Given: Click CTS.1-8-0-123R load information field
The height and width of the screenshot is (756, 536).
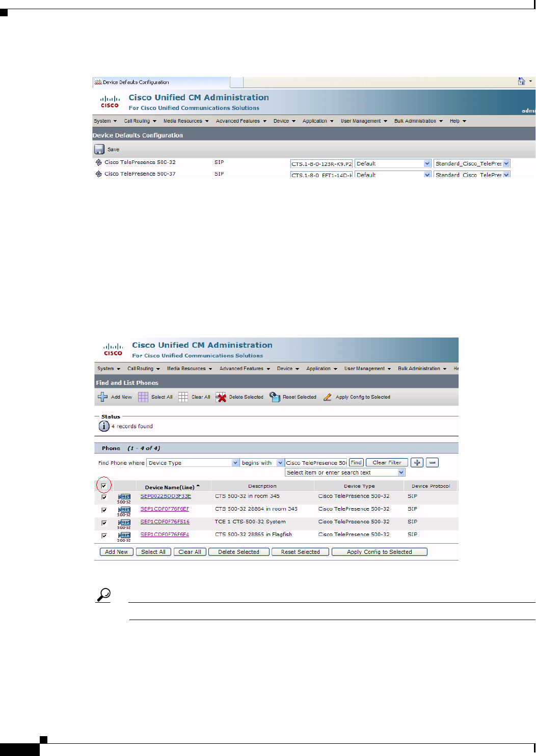Looking at the screenshot, I should [321, 164].
